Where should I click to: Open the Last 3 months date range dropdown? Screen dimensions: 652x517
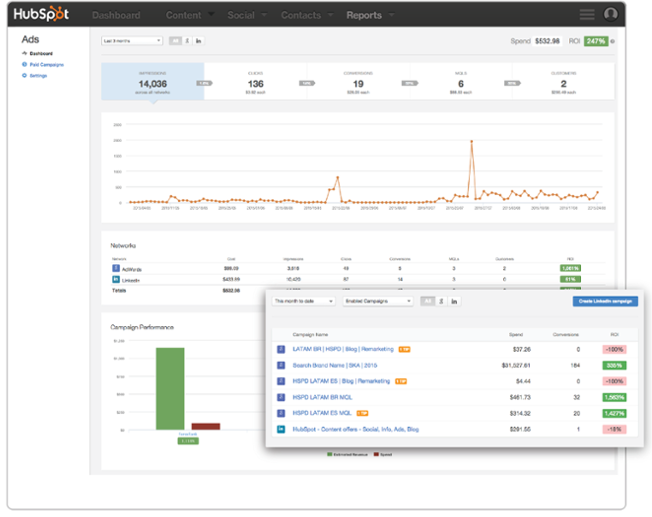132,41
